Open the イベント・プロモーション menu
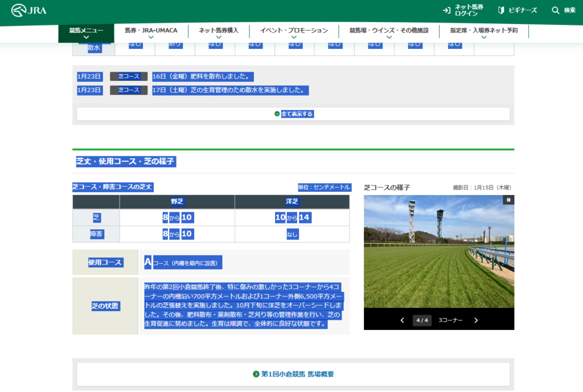 [x=294, y=32]
